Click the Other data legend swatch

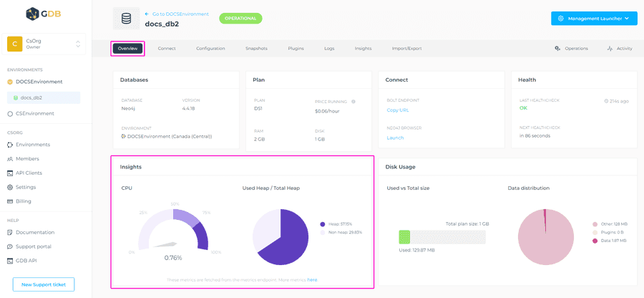click(x=595, y=224)
